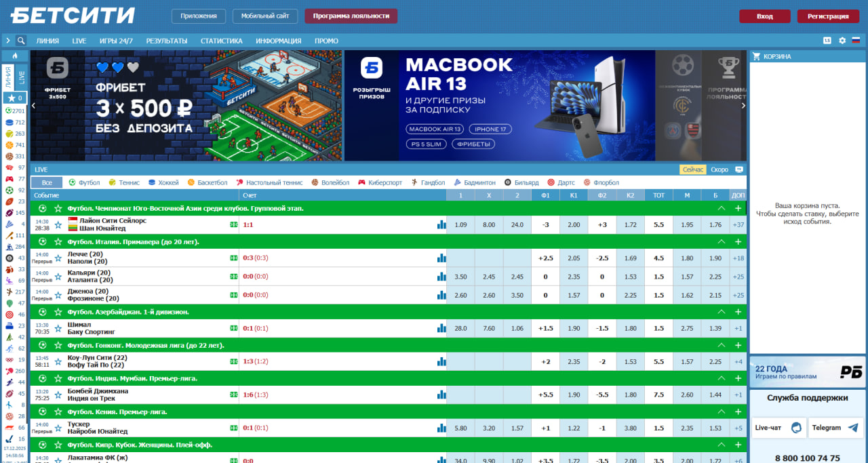Open the Мобильный сайт button
This screenshot has width=868, height=463.
pos(265,16)
